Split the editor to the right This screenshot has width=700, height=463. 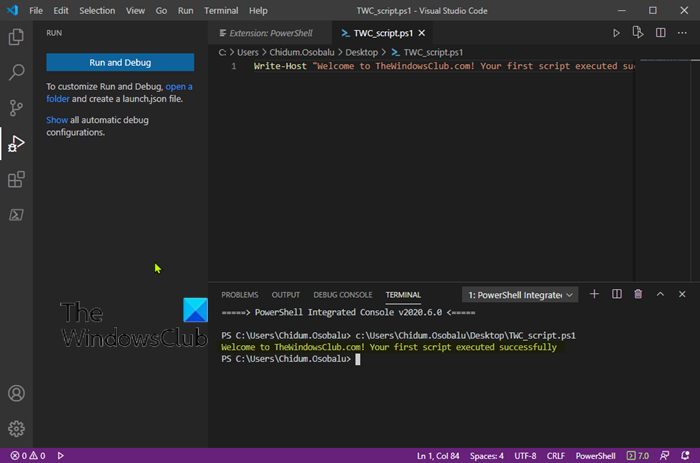[x=660, y=33]
